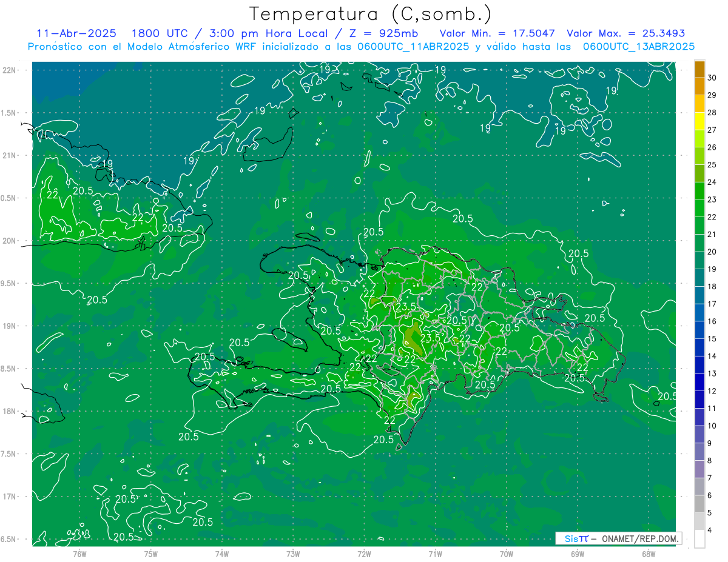The image size is (728, 562).
Task: Click the white legend swatch below value 4
Action: pos(699,539)
